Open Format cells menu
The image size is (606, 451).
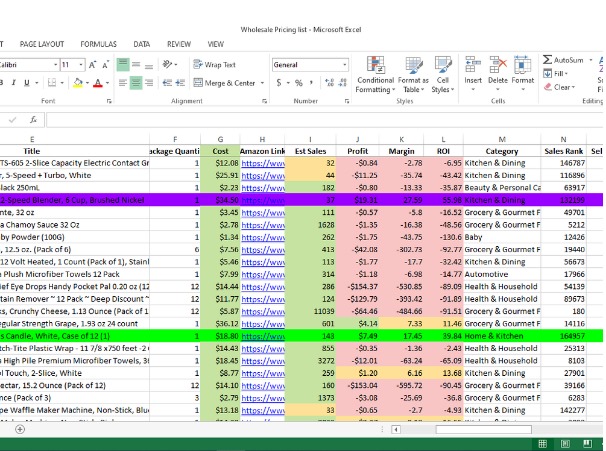click(x=523, y=73)
